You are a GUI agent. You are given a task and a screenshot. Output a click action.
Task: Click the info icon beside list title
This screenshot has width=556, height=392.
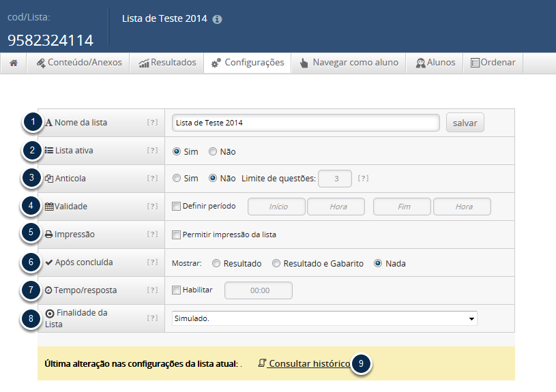[217, 19]
